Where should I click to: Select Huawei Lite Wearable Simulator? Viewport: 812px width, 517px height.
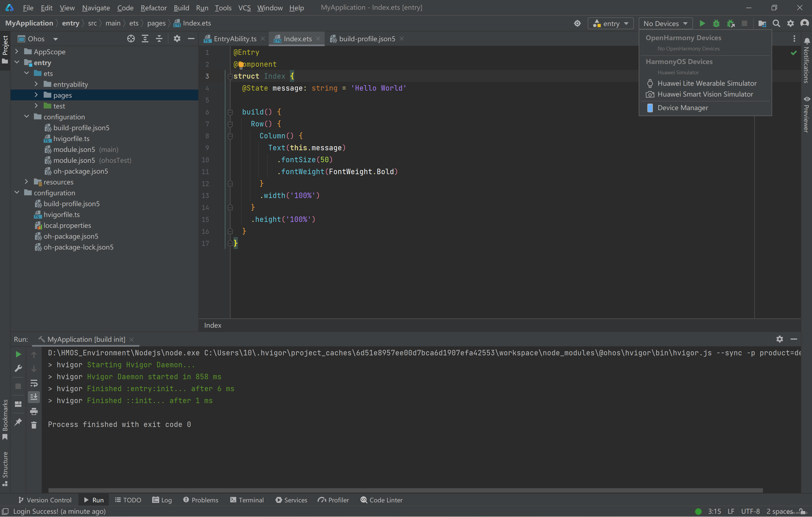click(707, 83)
